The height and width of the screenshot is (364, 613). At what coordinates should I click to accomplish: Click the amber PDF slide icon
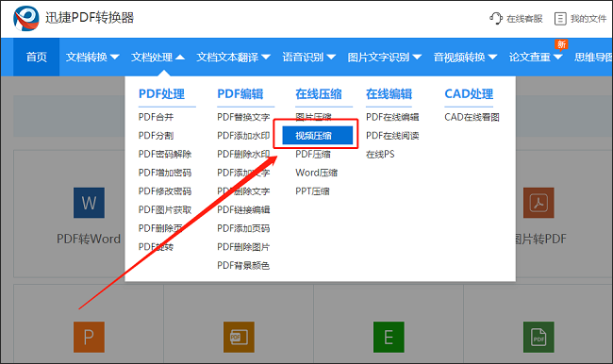(x=239, y=337)
